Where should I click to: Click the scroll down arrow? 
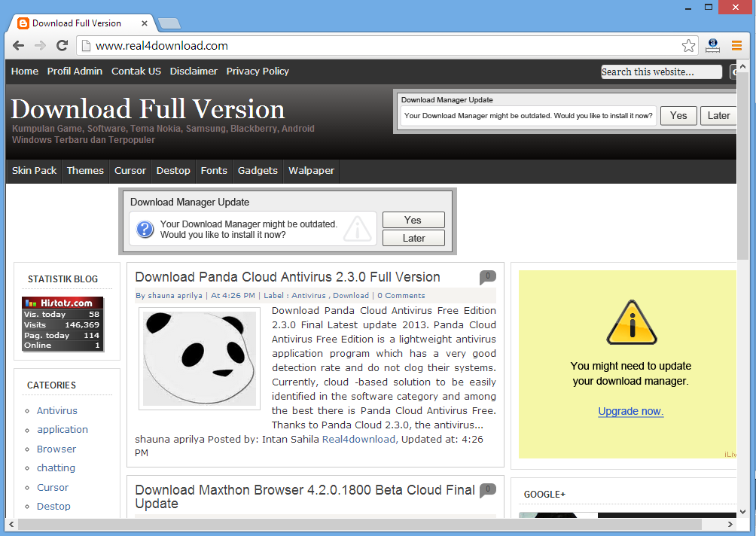(742, 512)
